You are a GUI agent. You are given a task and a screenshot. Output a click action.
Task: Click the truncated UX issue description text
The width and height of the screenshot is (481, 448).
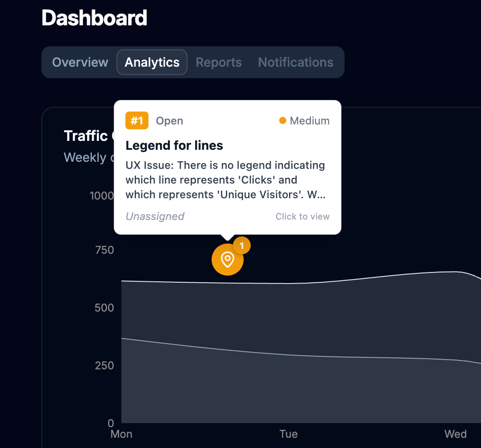click(x=225, y=180)
